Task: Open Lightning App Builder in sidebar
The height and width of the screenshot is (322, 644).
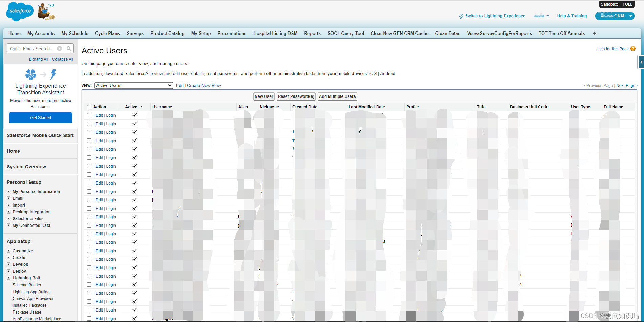Action: coord(32,292)
